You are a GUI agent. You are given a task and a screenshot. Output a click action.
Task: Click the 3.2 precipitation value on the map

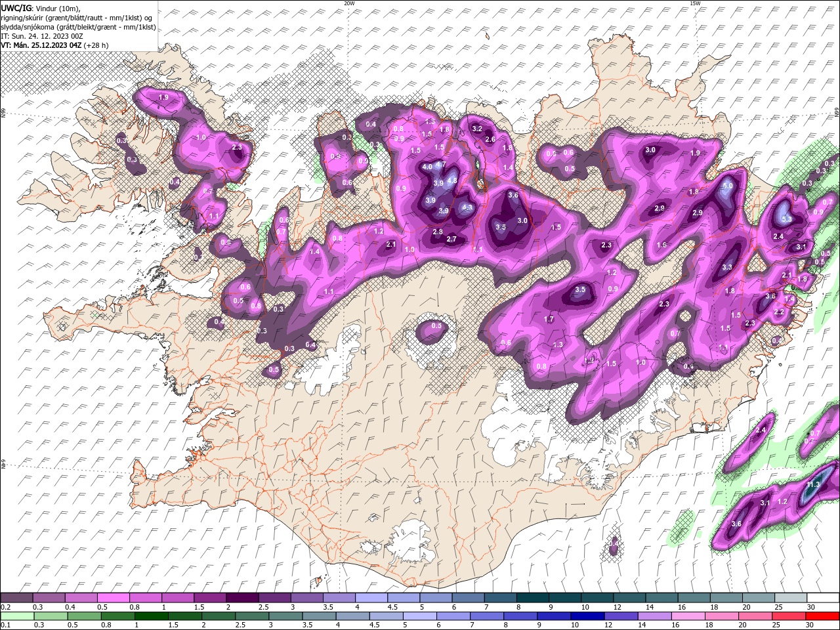click(x=478, y=129)
